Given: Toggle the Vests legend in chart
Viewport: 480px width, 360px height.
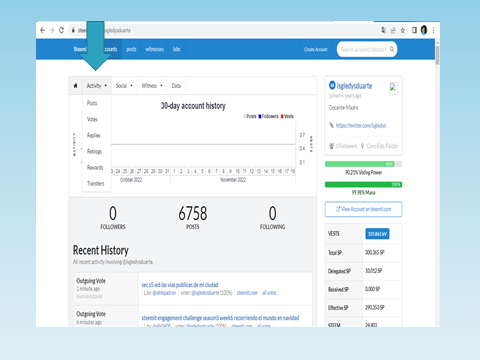Looking at the screenshot, I should tap(287, 116).
